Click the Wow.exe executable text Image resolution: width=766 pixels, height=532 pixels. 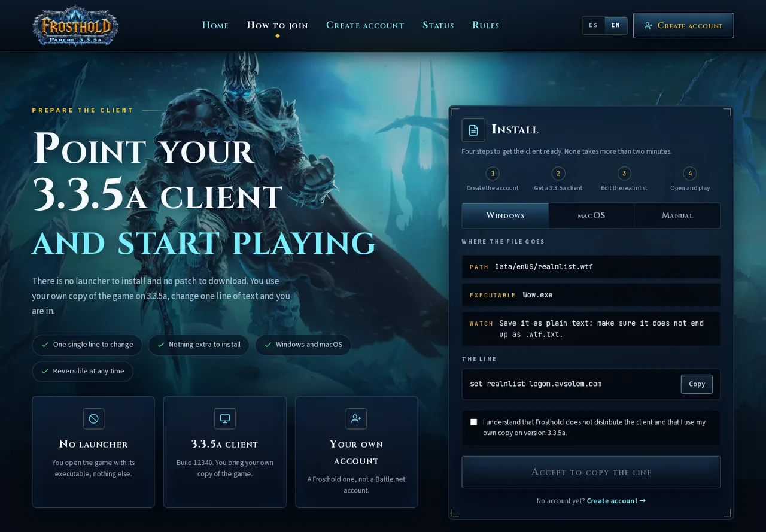coord(537,295)
